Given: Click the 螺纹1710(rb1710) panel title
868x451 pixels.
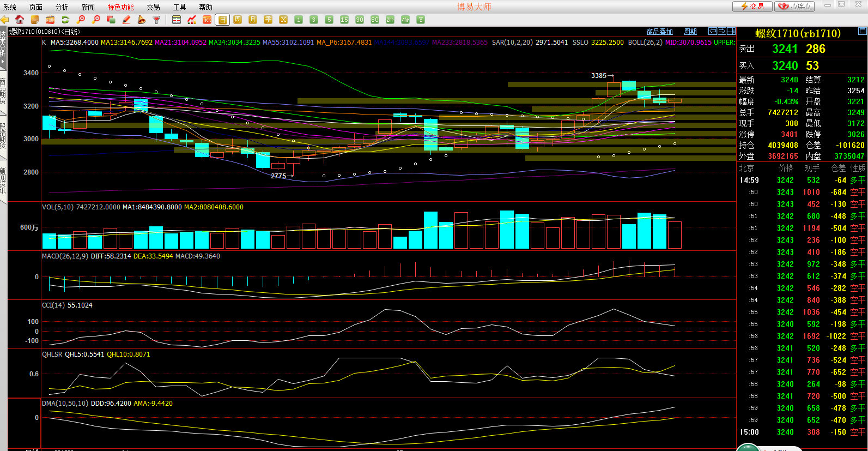Looking at the screenshot, I should pos(798,33).
